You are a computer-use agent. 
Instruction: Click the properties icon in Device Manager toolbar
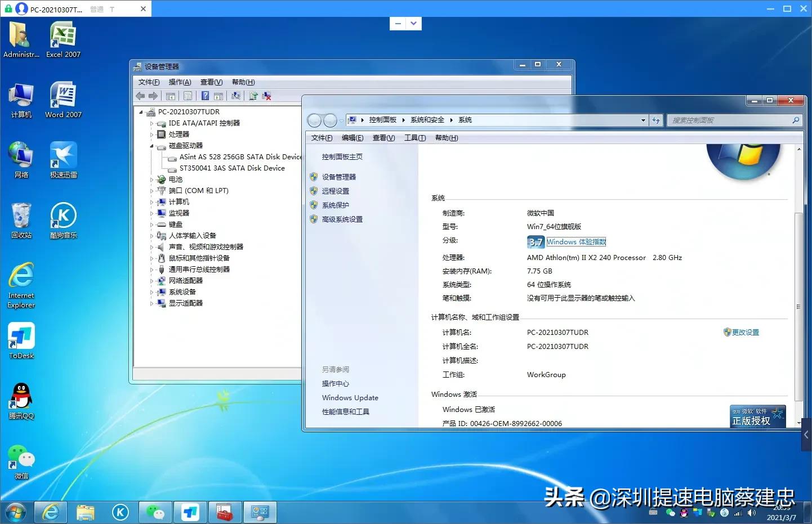point(188,96)
